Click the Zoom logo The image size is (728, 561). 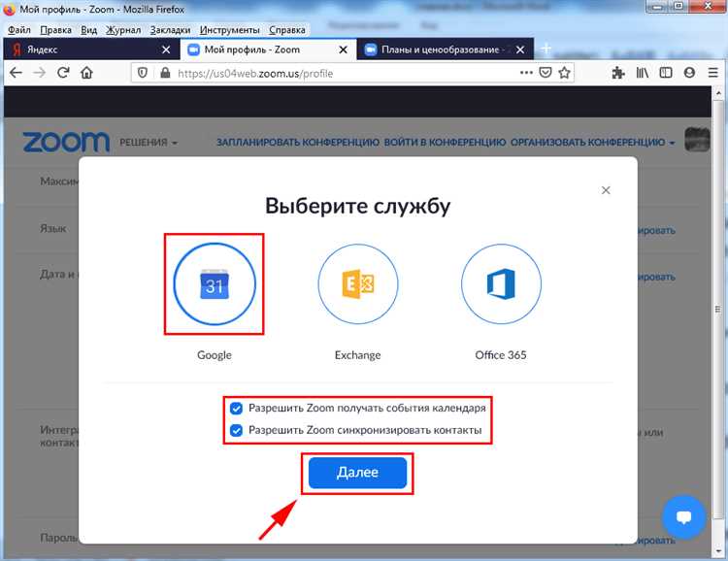pos(66,142)
